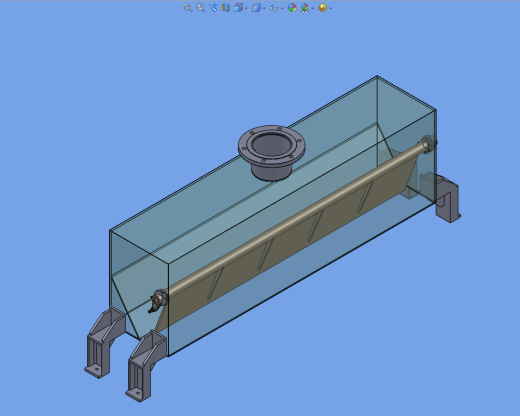Click the Apply Scene icon
This screenshot has width=520, height=416.
[x=304, y=8]
